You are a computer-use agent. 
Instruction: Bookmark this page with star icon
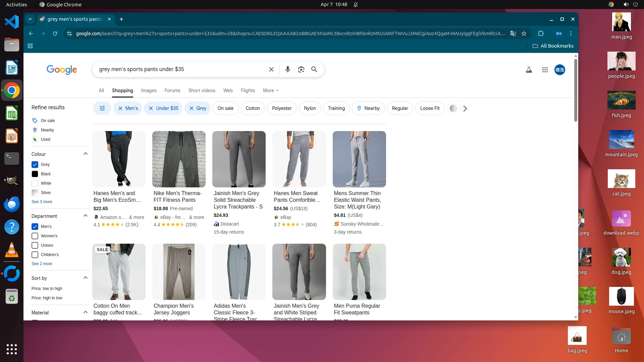524,34
